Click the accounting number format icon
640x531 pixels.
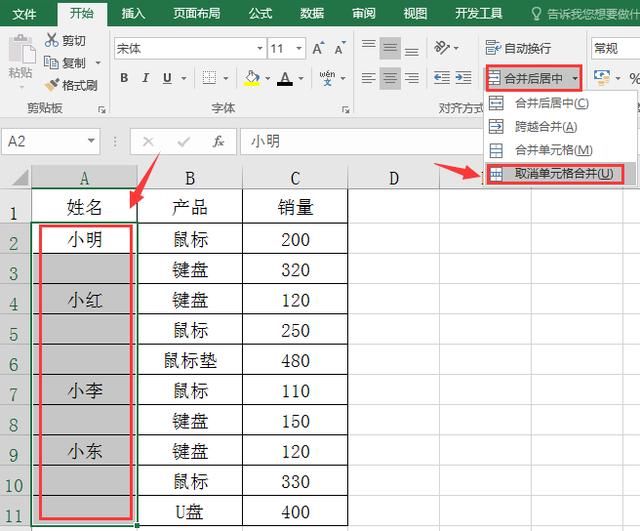tap(602, 78)
